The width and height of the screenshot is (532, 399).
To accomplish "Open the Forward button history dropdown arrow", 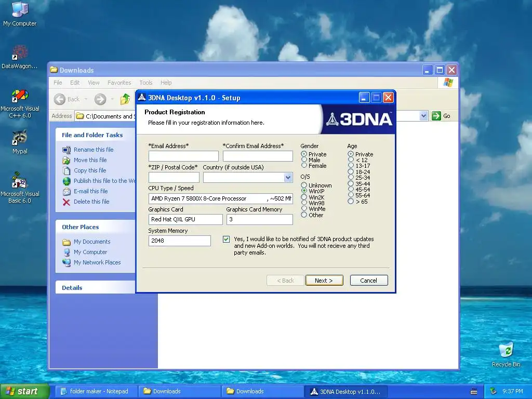I will tap(112, 99).
